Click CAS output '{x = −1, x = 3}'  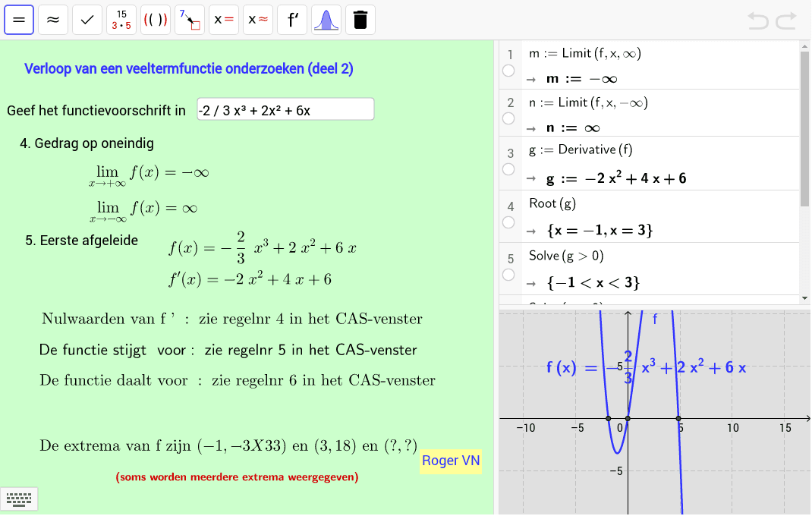point(600,230)
